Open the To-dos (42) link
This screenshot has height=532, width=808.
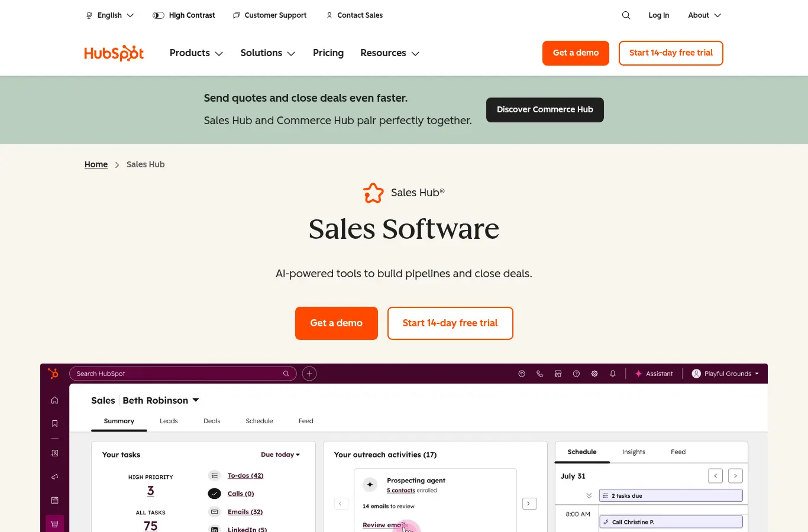point(245,475)
